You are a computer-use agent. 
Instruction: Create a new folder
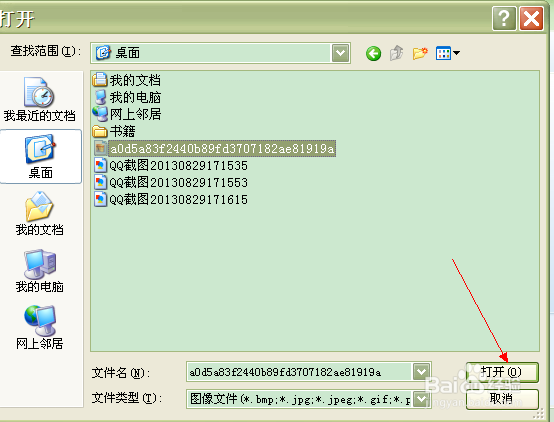point(420,53)
